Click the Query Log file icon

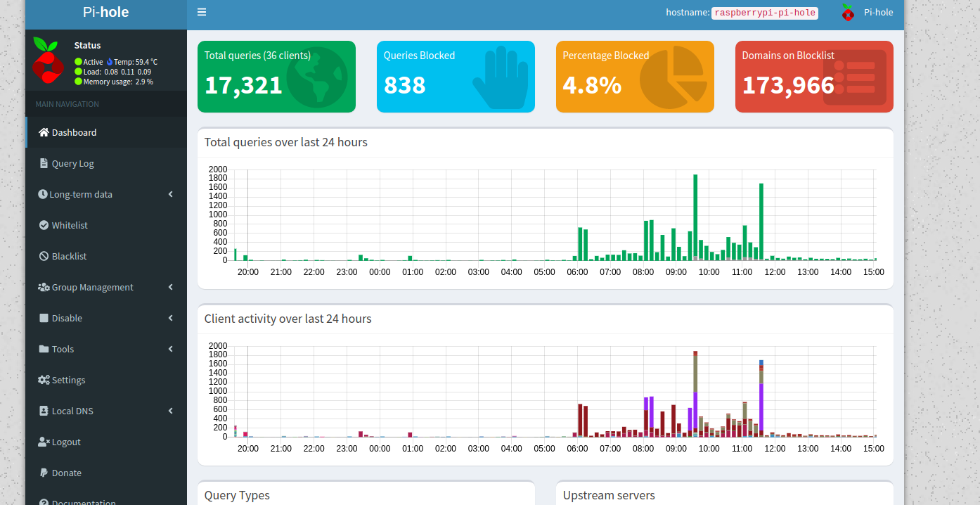tap(44, 163)
